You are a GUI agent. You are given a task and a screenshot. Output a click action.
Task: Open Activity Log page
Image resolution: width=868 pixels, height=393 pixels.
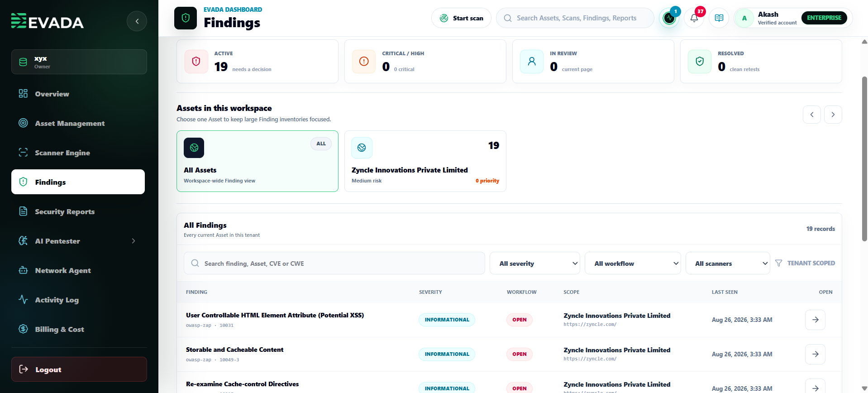pos(78,300)
